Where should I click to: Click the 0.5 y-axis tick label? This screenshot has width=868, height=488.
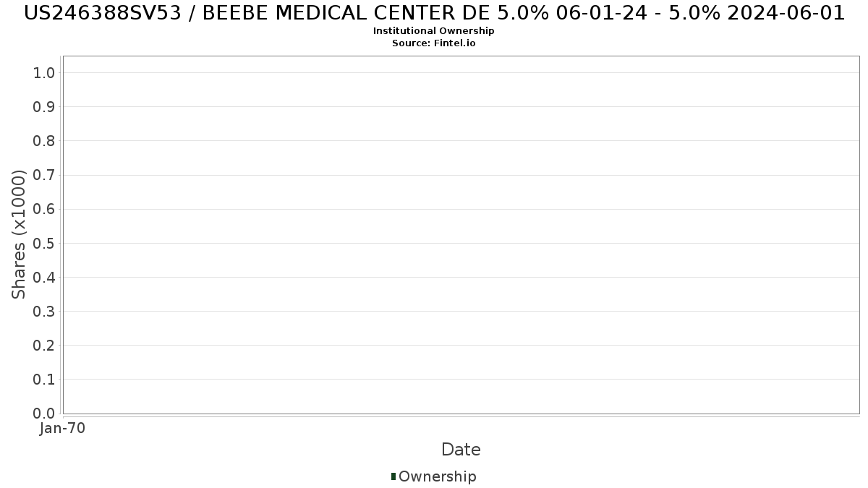point(44,243)
